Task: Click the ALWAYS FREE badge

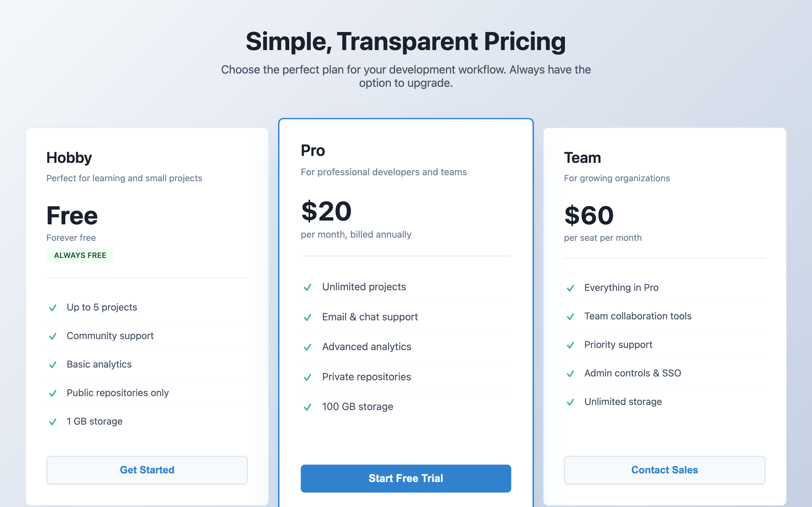Action: pos(80,255)
